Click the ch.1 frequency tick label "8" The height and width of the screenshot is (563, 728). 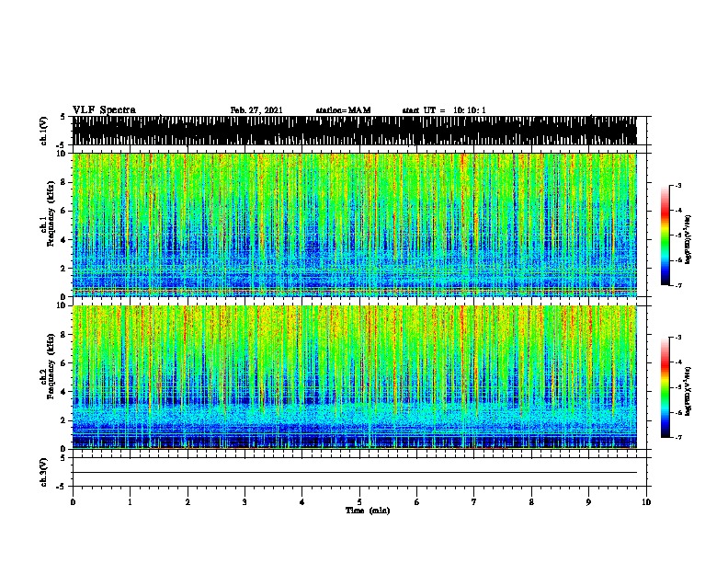pos(63,182)
